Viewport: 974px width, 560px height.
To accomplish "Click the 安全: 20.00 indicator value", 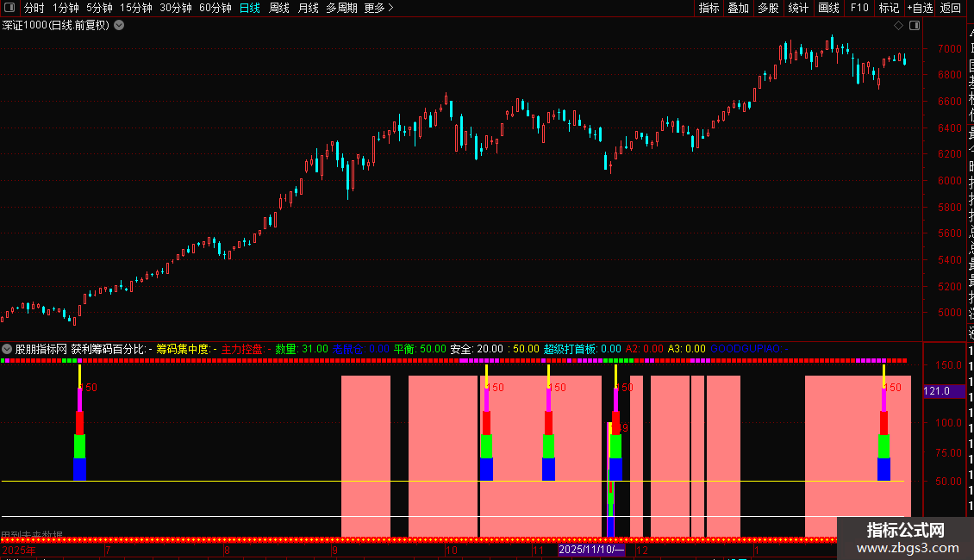I will tap(477, 349).
